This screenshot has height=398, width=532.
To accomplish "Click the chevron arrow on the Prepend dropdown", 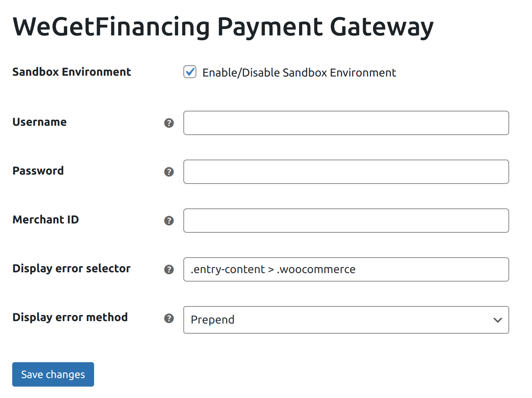I will pos(497,320).
